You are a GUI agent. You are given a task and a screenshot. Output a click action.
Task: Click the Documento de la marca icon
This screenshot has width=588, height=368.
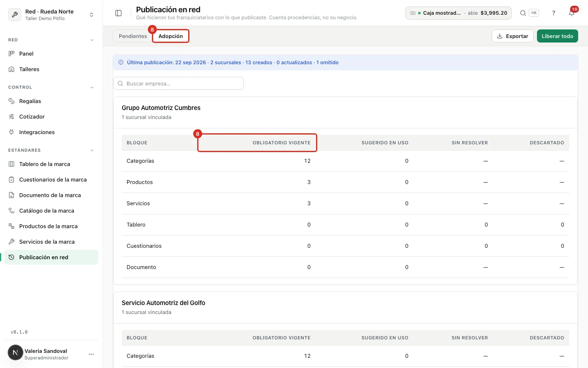(11, 195)
